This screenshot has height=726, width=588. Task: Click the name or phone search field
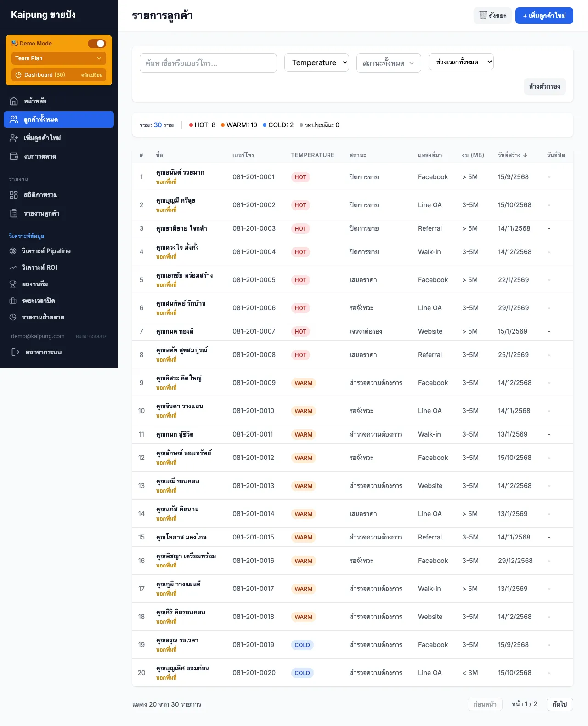point(208,63)
